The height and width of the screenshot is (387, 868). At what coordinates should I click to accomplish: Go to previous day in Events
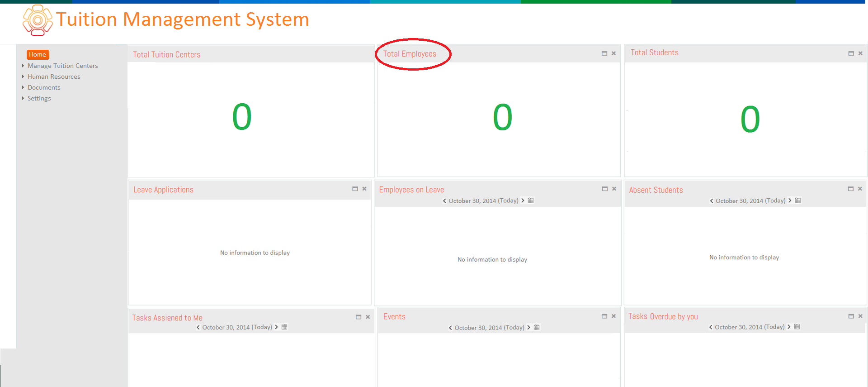tap(450, 328)
